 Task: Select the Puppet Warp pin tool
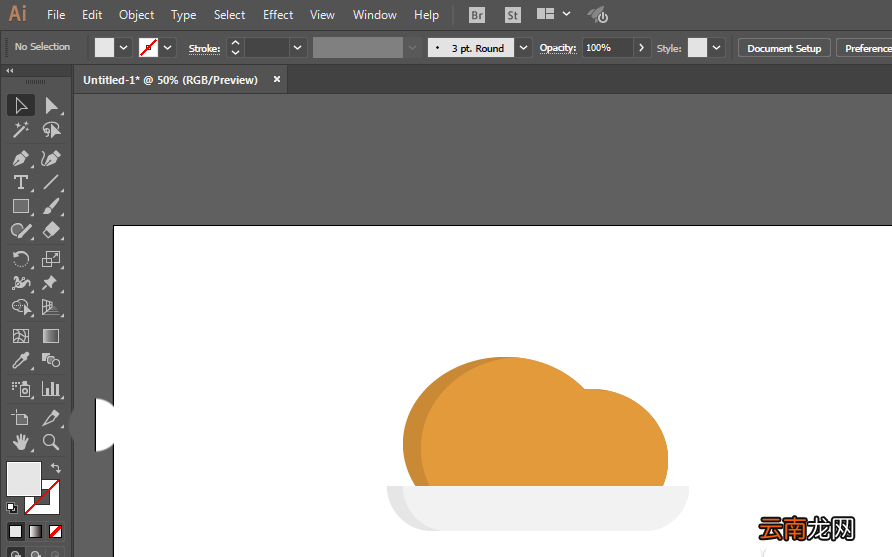pyautogui.click(x=51, y=283)
